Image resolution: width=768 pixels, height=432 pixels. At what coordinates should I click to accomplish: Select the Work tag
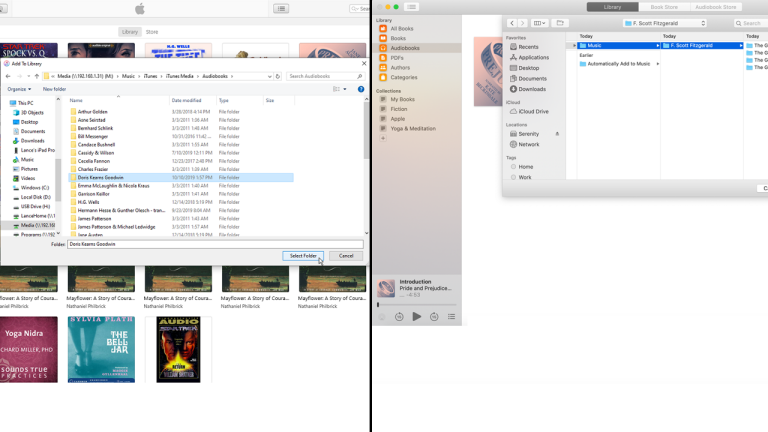tap(524, 177)
